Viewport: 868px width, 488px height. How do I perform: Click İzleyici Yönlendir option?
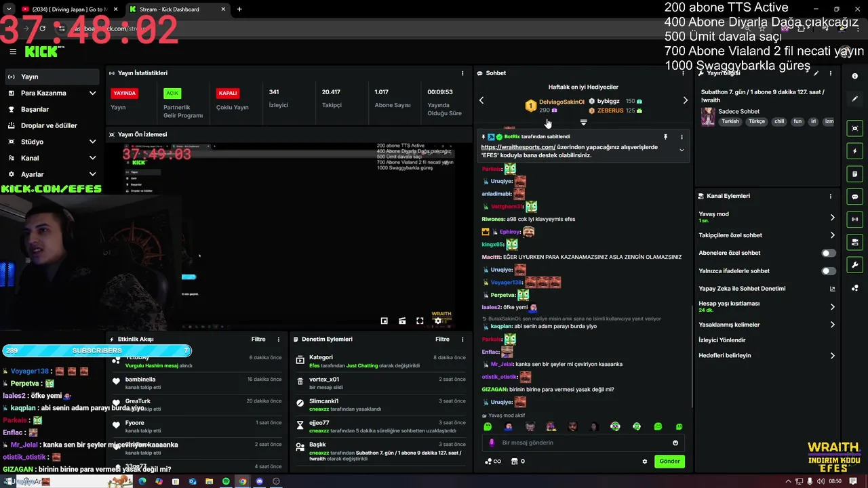click(722, 340)
